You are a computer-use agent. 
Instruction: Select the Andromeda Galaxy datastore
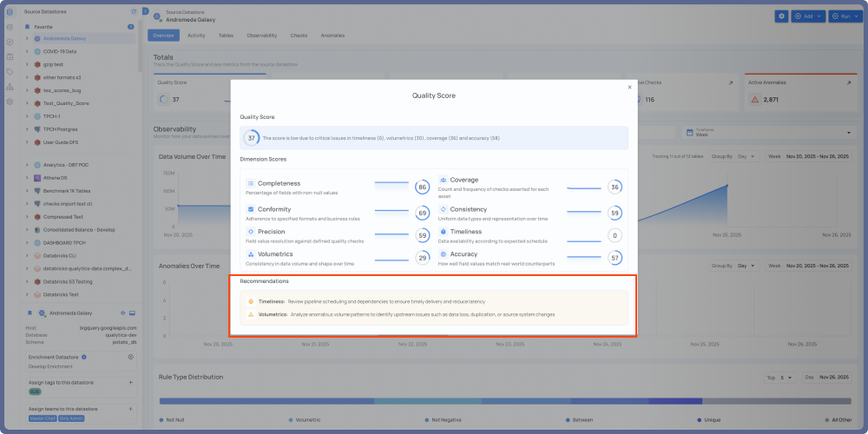[64, 38]
